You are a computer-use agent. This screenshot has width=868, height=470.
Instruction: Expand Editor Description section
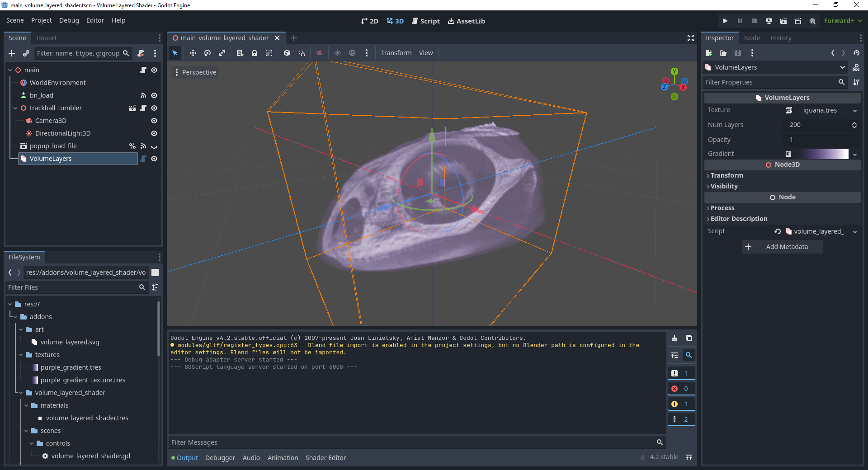point(782,219)
